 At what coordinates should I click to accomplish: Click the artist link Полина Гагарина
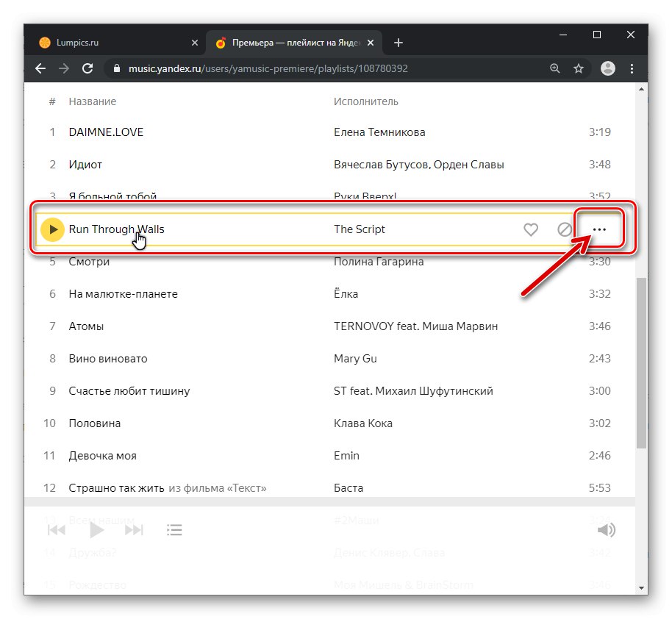pyautogui.click(x=379, y=262)
